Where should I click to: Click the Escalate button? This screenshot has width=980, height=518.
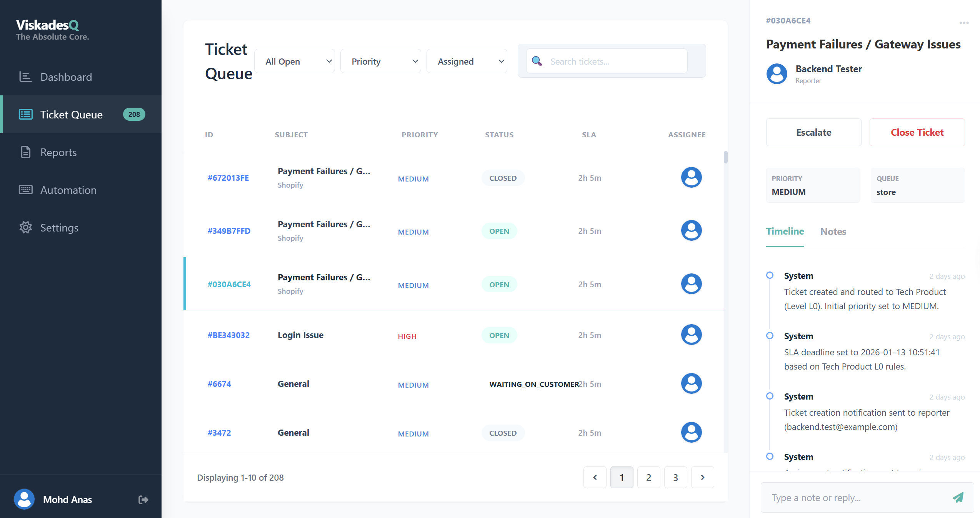[813, 132]
